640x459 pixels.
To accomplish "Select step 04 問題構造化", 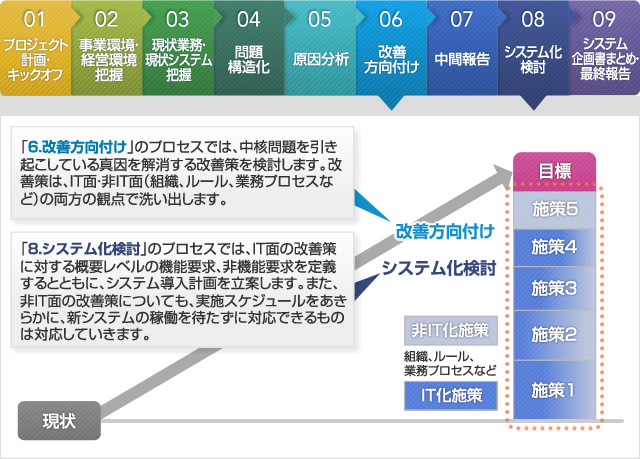I will (249, 48).
